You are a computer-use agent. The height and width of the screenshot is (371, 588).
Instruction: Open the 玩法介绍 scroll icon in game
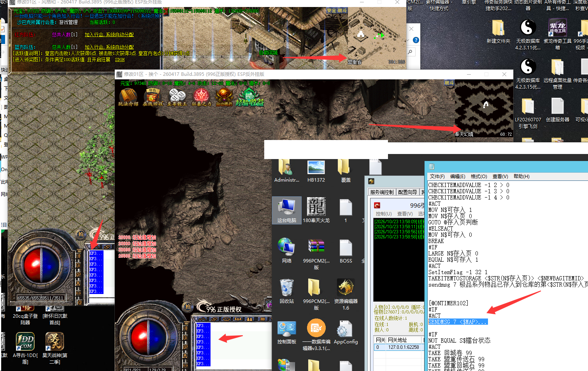point(128,97)
